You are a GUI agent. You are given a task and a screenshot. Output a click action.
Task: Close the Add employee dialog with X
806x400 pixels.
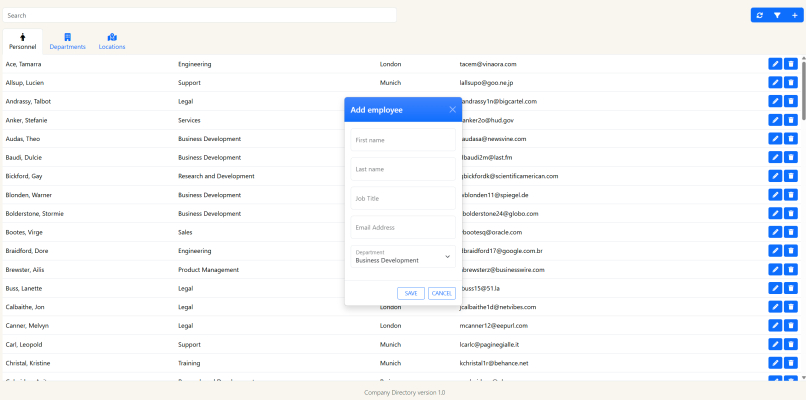[x=452, y=110]
